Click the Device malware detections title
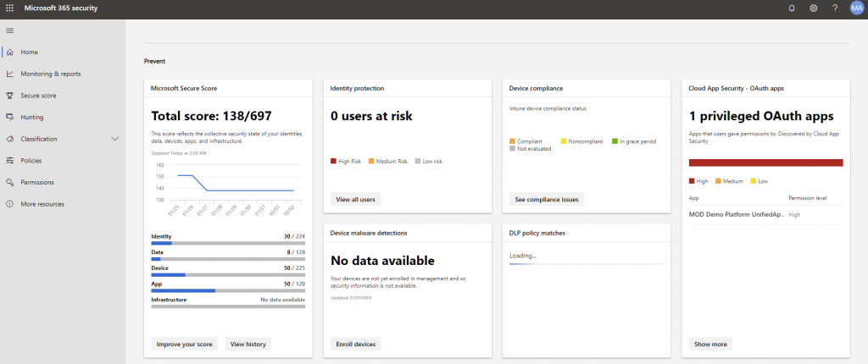The height and width of the screenshot is (364, 868). (x=369, y=233)
